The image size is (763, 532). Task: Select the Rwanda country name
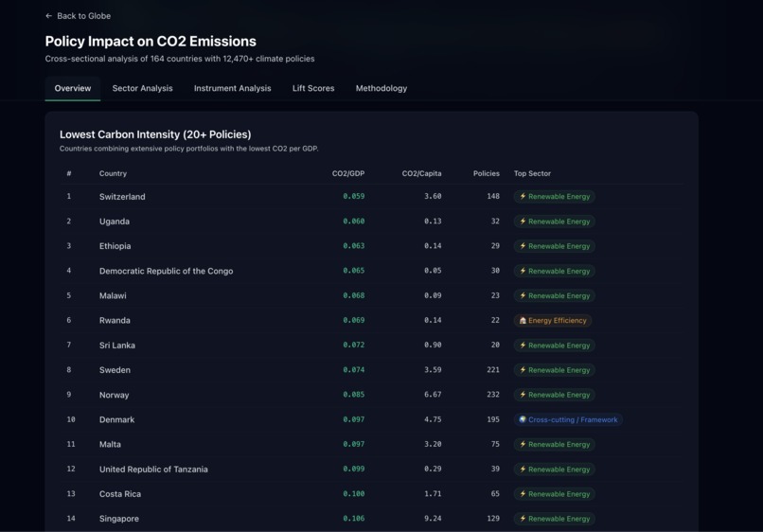[x=115, y=320]
